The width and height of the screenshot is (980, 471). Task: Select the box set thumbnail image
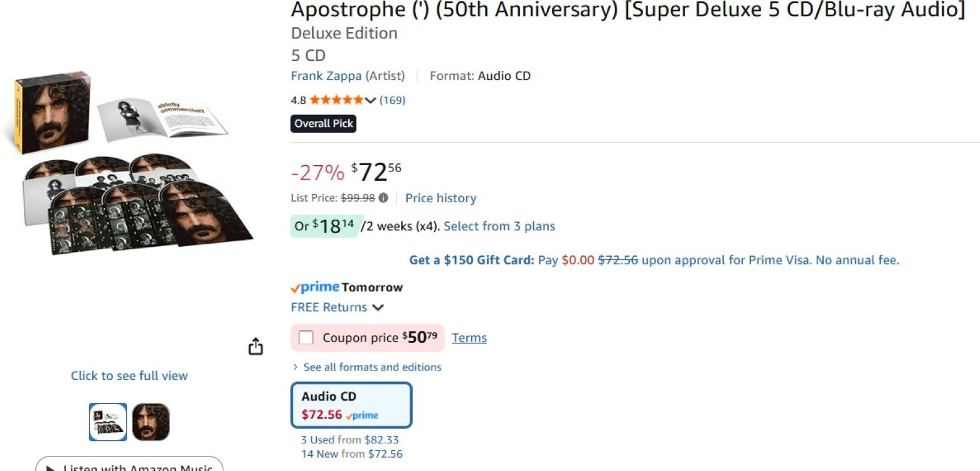108,421
